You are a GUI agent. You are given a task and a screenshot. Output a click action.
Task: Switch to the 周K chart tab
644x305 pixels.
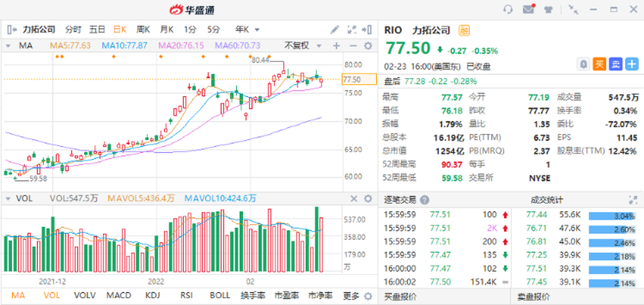[143, 29]
